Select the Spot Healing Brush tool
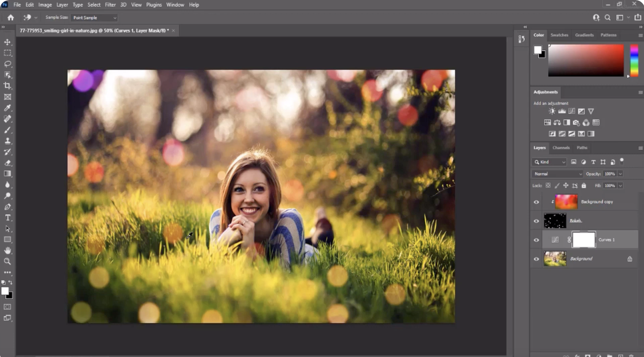This screenshot has height=357, width=644. tap(8, 119)
